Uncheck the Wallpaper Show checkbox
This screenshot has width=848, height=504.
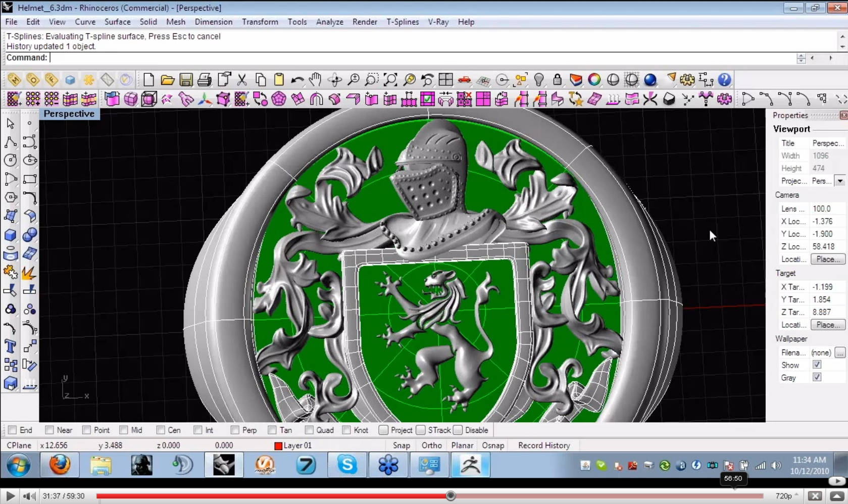[x=817, y=365]
